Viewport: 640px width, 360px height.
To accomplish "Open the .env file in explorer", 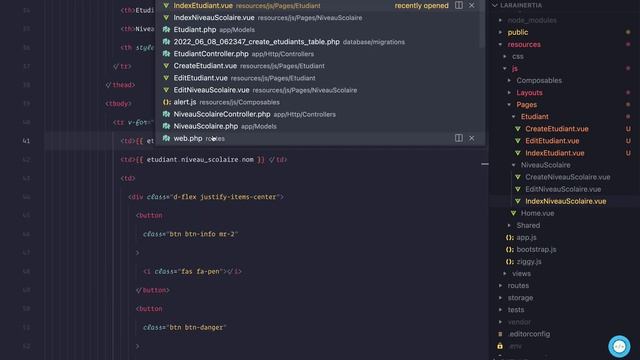I will point(515,346).
